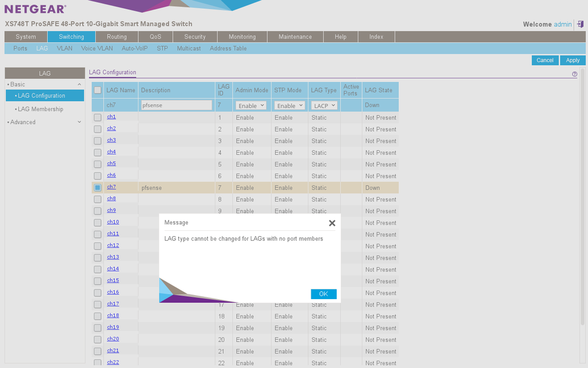Click the LAG Name column header
Image resolution: width=588 pixels, height=368 pixels.
click(x=121, y=90)
